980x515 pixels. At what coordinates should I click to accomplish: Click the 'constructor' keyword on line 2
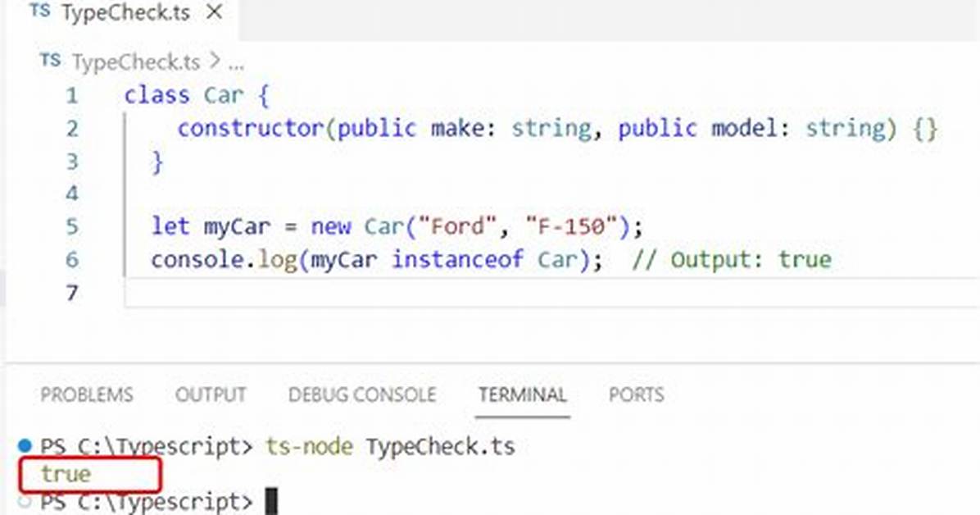pyautogui.click(x=250, y=128)
